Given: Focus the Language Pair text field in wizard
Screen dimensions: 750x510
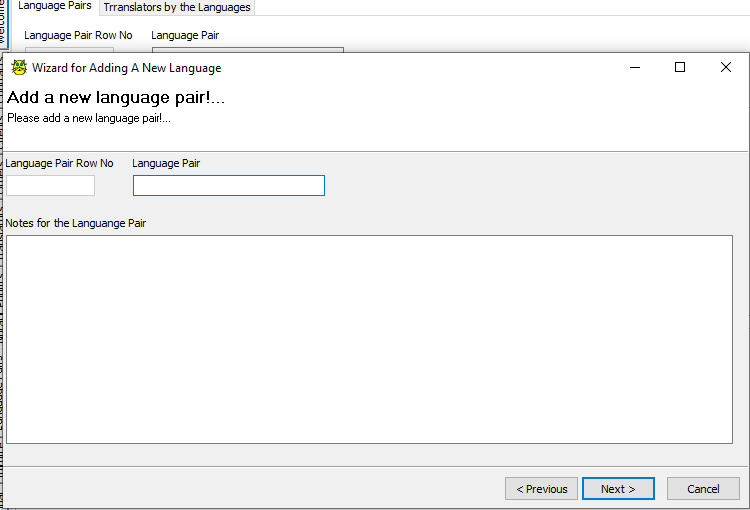Looking at the screenshot, I should (x=229, y=186).
